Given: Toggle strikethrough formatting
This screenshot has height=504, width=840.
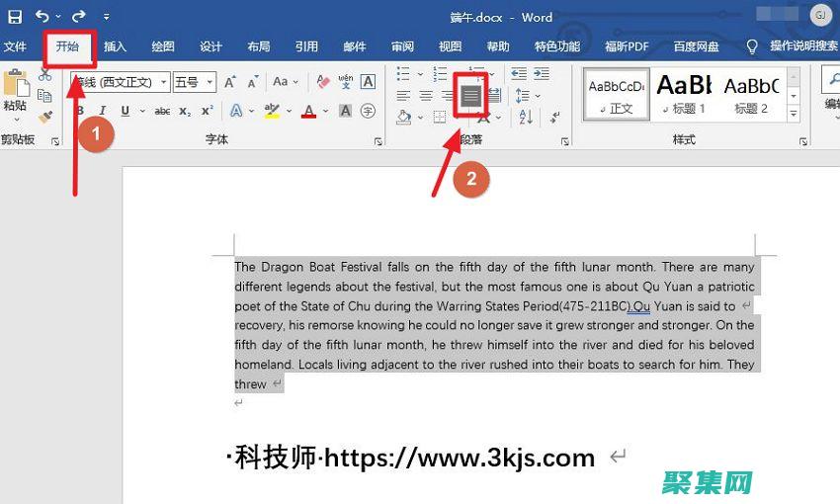Looking at the screenshot, I should pyautogui.click(x=162, y=111).
